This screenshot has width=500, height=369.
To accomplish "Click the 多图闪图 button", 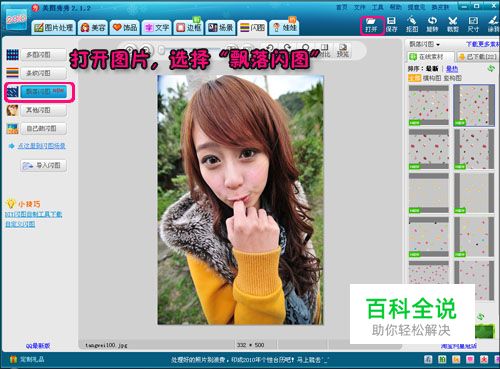I will point(44,55).
